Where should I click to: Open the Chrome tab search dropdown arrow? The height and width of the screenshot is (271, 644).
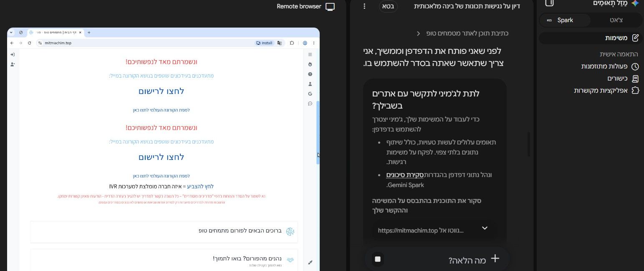[x=11, y=32]
